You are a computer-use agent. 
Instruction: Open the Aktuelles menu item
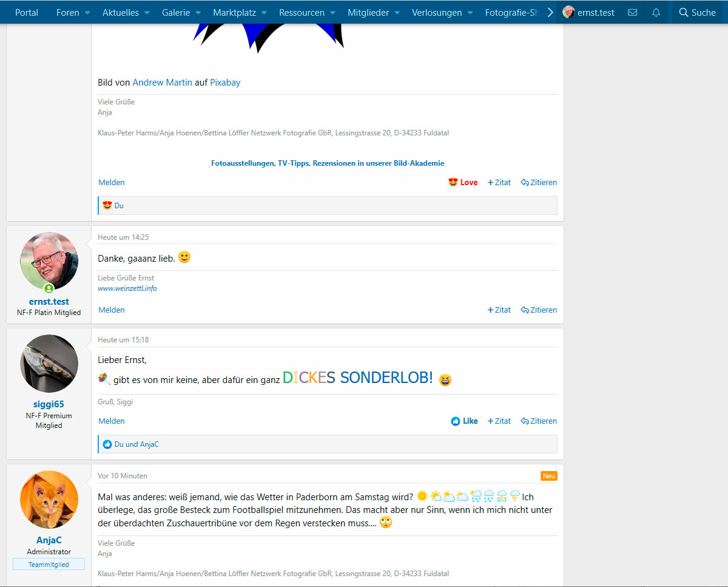(121, 12)
